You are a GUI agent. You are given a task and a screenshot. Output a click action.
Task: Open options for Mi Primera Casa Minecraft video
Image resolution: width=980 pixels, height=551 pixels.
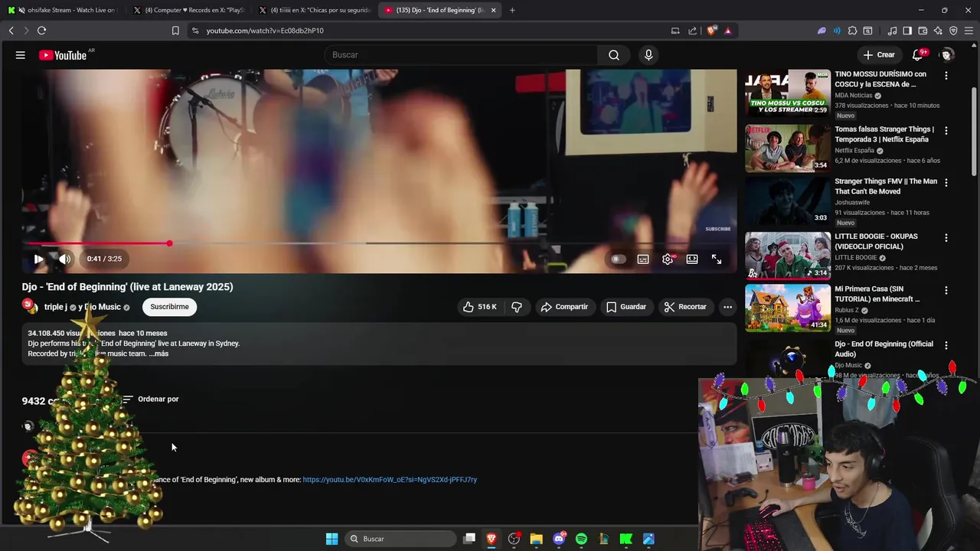pyautogui.click(x=946, y=291)
